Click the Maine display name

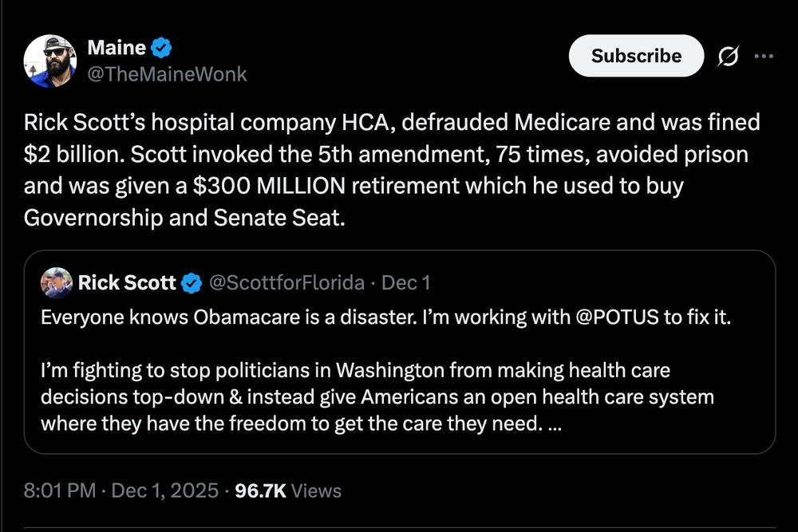tap(117, 48)
